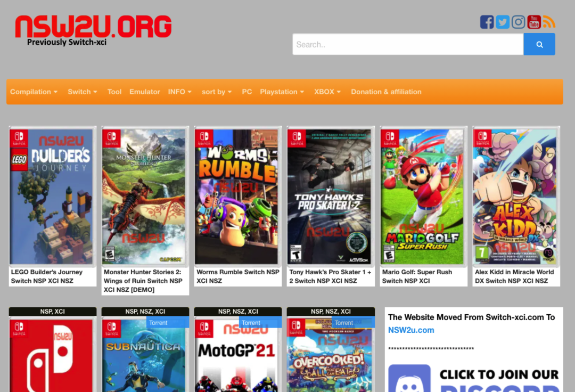This screenshot has height=392, width=575.
Task: Open the YouTube social icon
Action: 534,22
